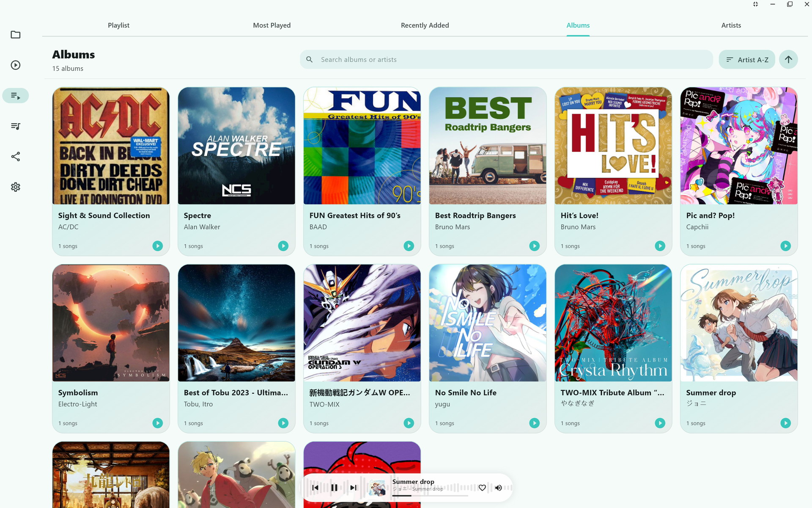Play the TWO-MIX Gundam W album
812x508 pixels.
(x=409, y=423)
